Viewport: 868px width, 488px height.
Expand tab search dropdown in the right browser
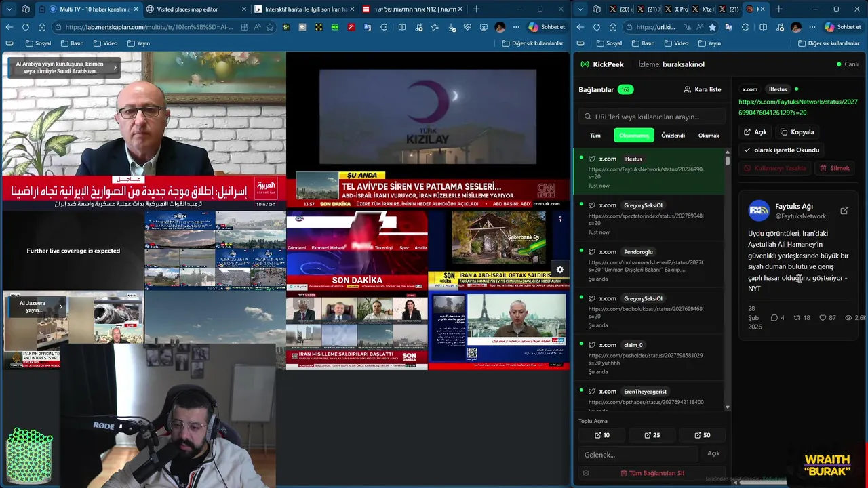pos(580,9)
